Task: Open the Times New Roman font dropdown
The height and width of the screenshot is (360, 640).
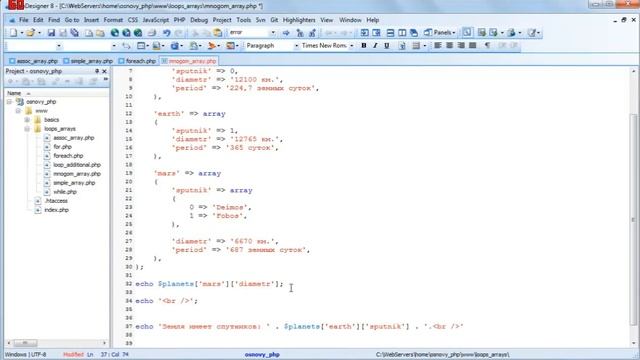Action: [x=351, y=46]
